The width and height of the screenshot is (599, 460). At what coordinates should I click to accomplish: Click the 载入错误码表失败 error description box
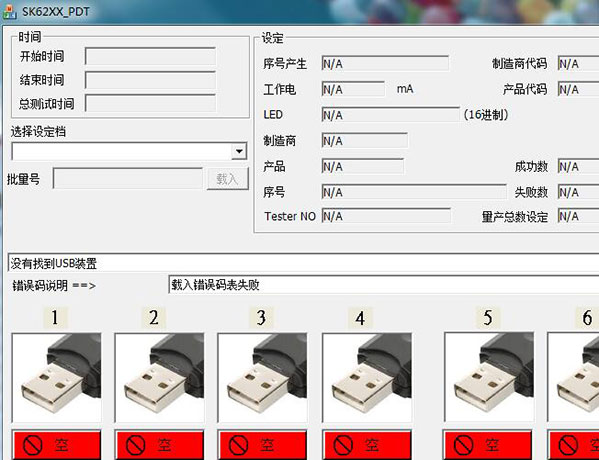coord(384,285)
